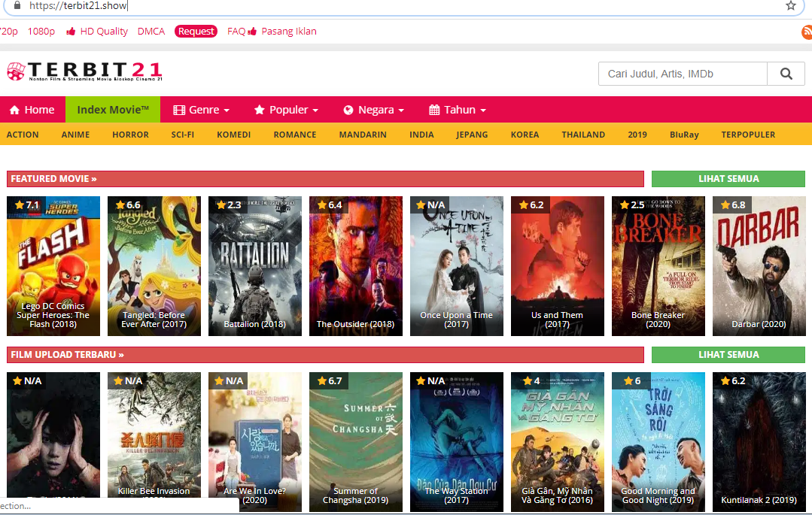
Task: Click the globe icon beside Negara
Action: [x=348, y=110]
